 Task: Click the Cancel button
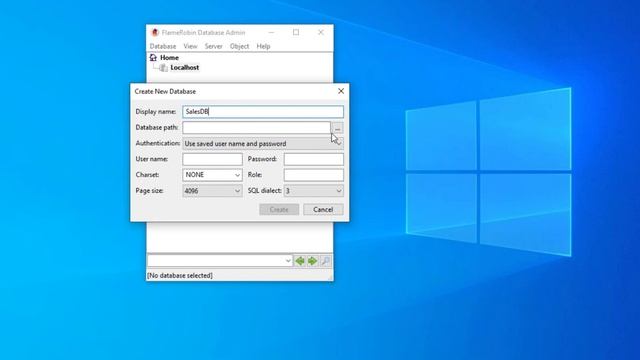[x=323, y=209]
